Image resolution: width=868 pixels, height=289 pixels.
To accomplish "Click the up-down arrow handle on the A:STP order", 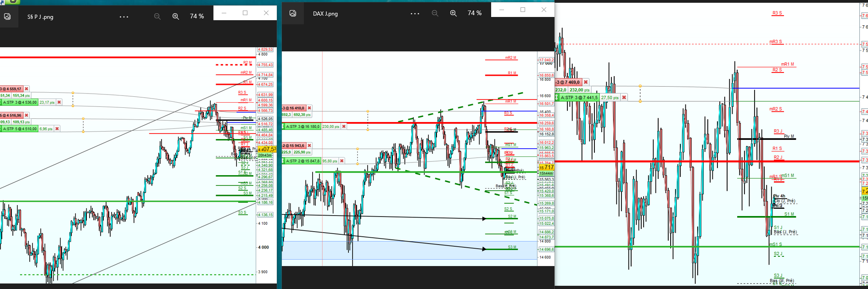I will (557, 97).
